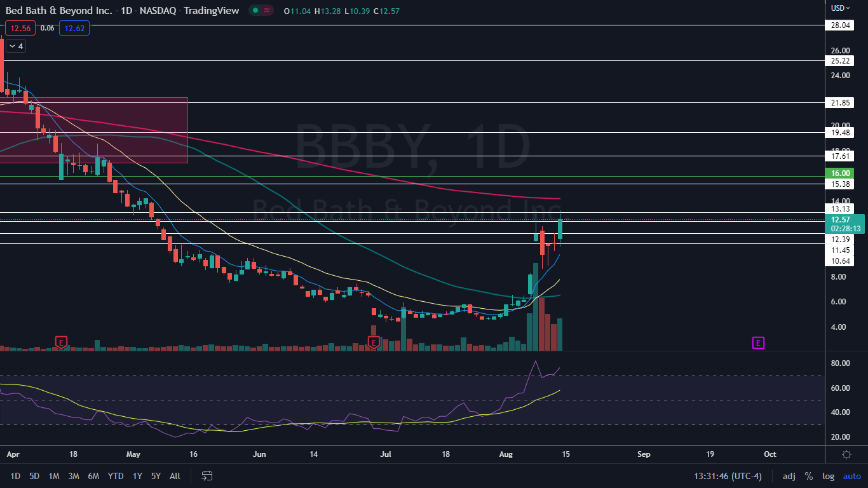Viewport: 868px width, 488px height.
Task: Click the 21.85 price level label
Action: (841, 103)
